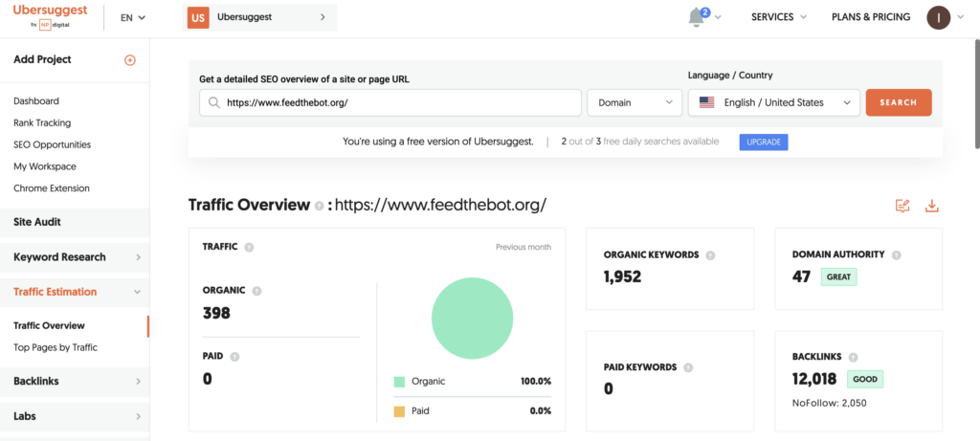Click the green traffic pie chart
The height and width of the screenshot is (441, 980).
(473, 319)
